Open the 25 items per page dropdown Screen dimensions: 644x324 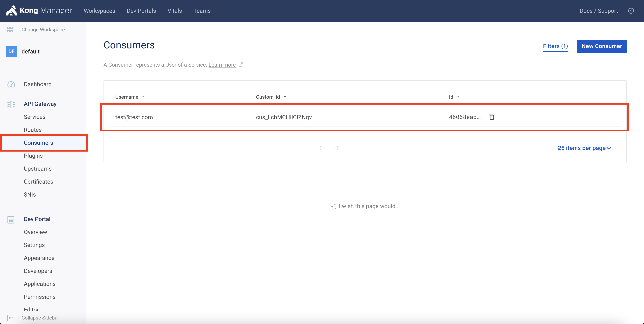point(584,148)
